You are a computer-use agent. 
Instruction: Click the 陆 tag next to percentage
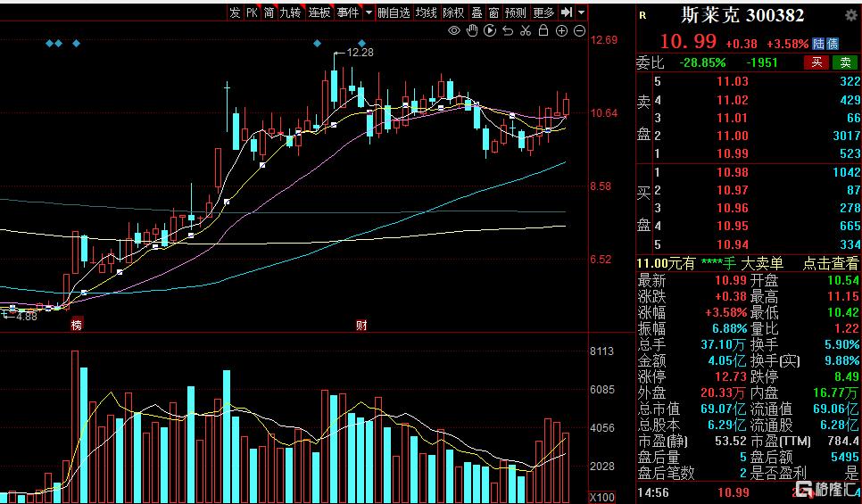point(819,44)
